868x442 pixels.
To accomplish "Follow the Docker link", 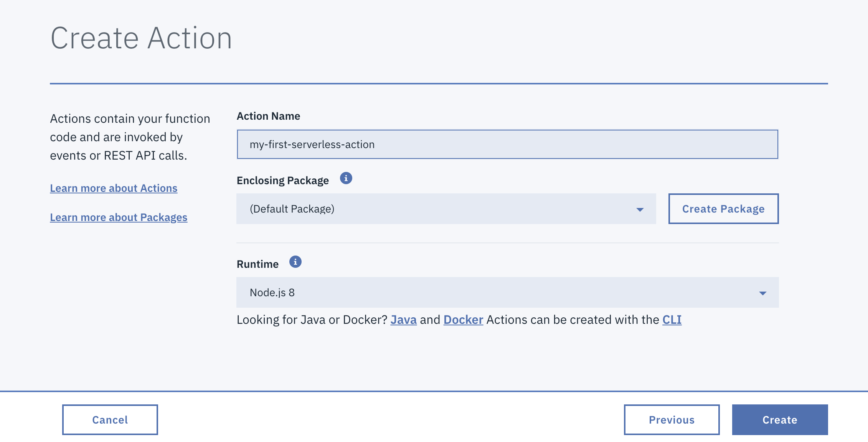I will (463, 320).
